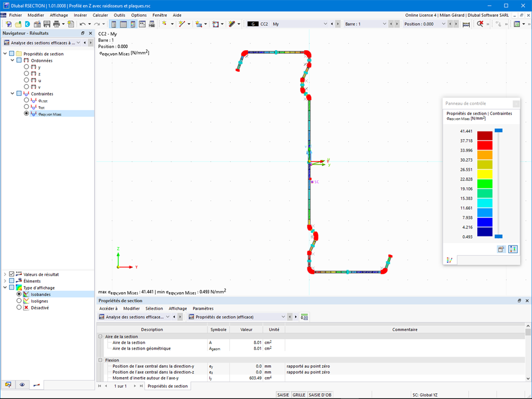Open the console window icon
Image resolution: width=532 pixels, height=399 pixels.
click(142, 24)
